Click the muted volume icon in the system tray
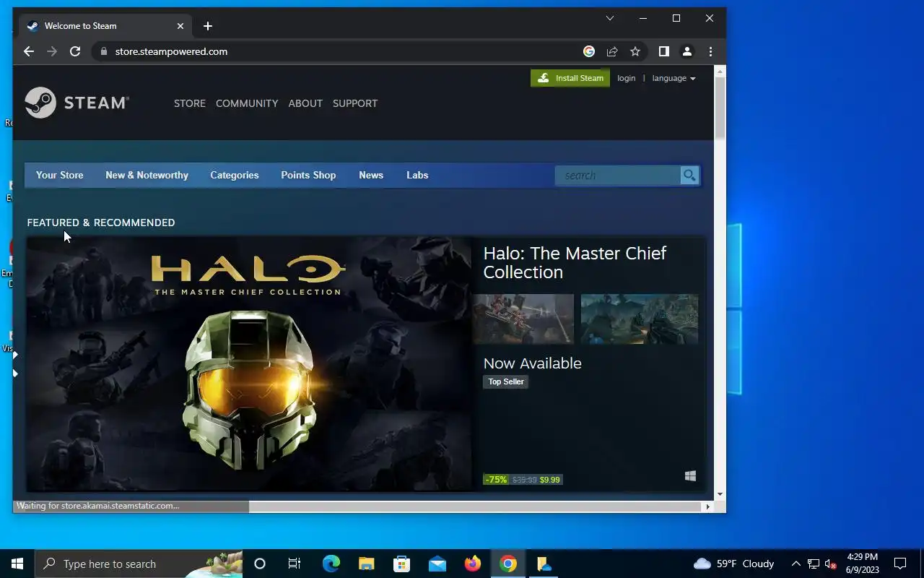The width and height of the screenshot is (924, 578). click(x=830, y=564)
